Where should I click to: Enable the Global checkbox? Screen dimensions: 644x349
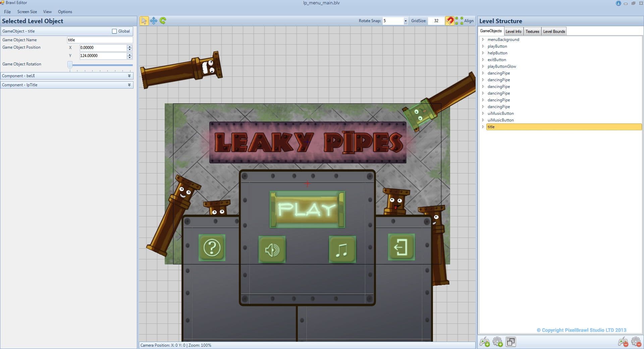[114, 31]
